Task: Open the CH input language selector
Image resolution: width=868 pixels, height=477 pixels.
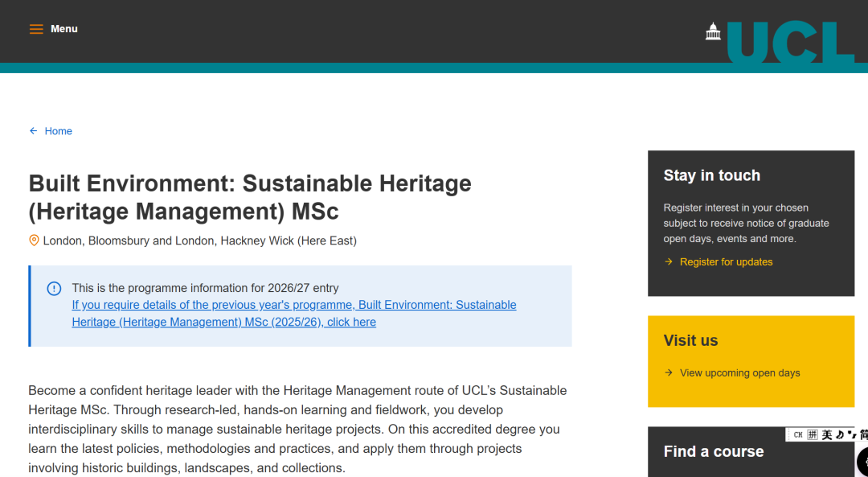Action: click(x=797, y=435)
